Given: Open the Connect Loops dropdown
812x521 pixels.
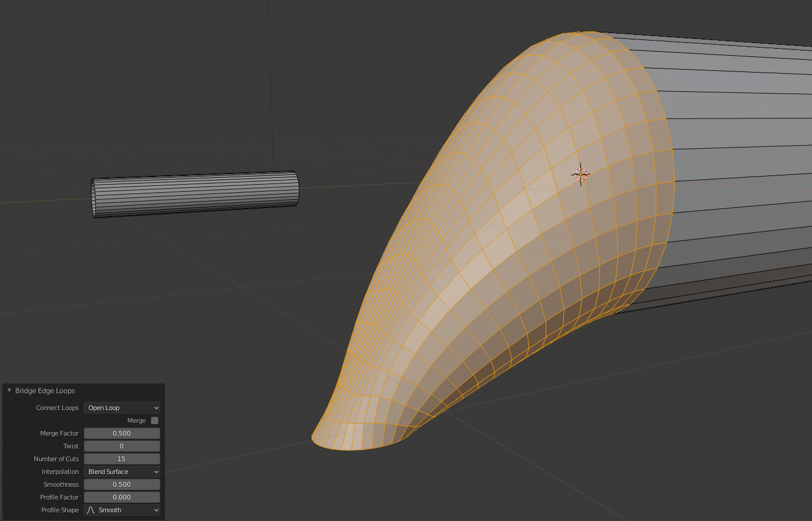Looking at the screenshot, I should click(121, 408).
